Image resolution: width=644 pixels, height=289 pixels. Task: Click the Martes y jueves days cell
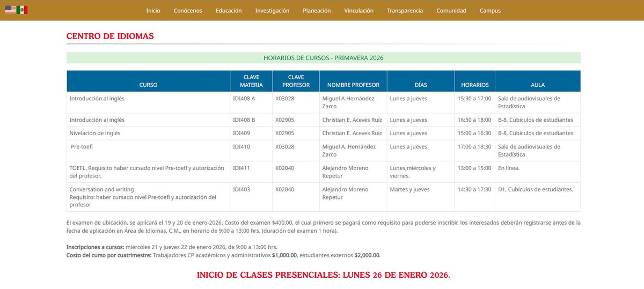[421, 197]
